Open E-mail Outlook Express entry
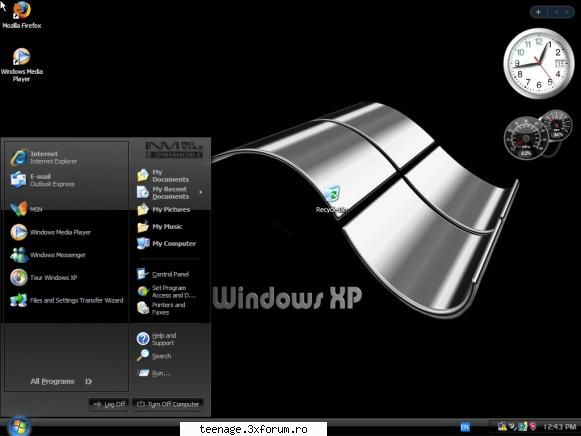 pos(42,180)
